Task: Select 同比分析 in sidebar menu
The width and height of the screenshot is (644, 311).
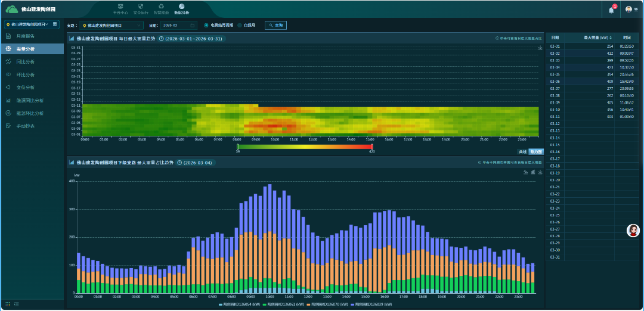Action: [x=25, y=61]
